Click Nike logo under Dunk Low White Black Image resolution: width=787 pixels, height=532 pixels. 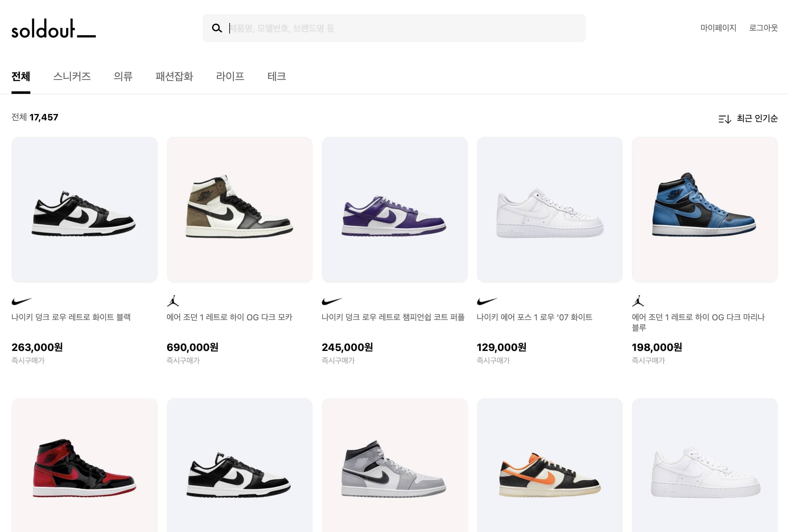point(22,301)
